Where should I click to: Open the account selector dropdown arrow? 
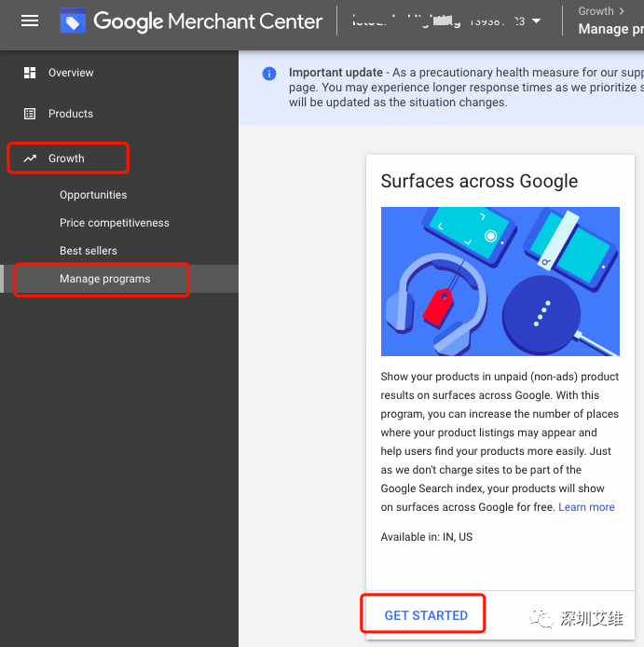(536, 21)
